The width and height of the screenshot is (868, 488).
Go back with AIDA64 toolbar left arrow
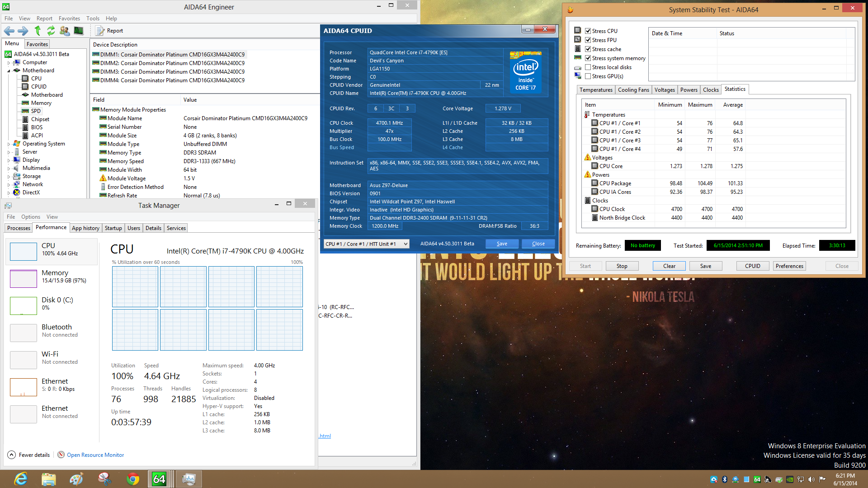tap(9, 31)
